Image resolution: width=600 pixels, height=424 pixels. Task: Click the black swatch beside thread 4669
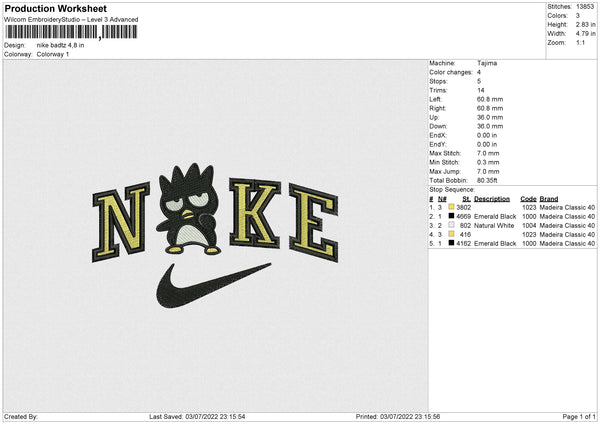tap(451, 216)
